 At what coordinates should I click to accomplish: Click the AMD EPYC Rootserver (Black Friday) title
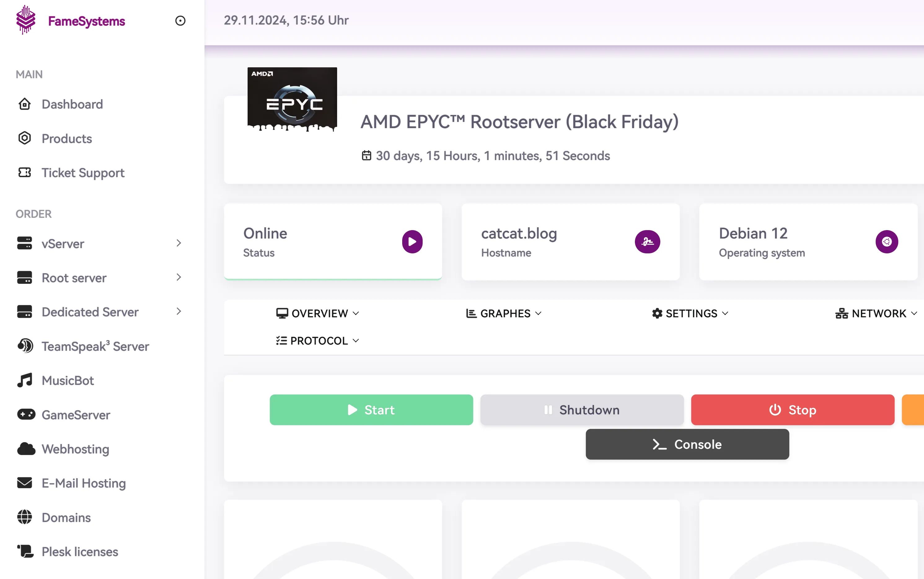pyautogui.click(x=520, y=122)
